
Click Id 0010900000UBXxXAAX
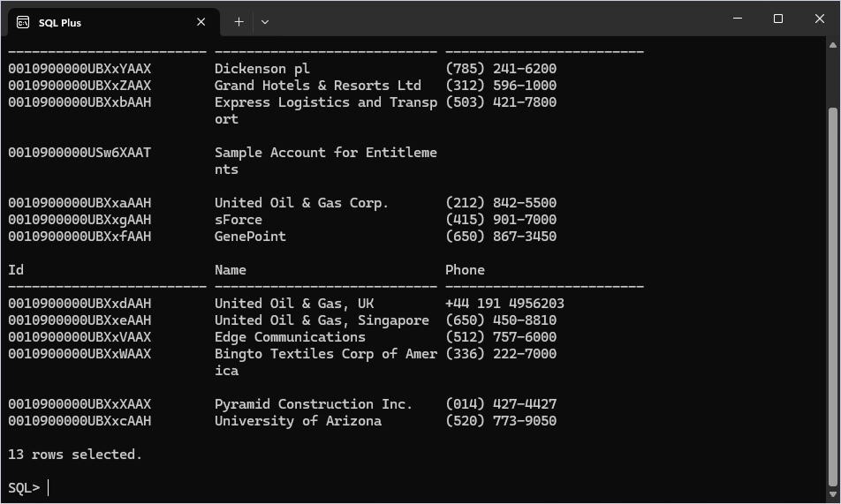[x=80, y=403]
